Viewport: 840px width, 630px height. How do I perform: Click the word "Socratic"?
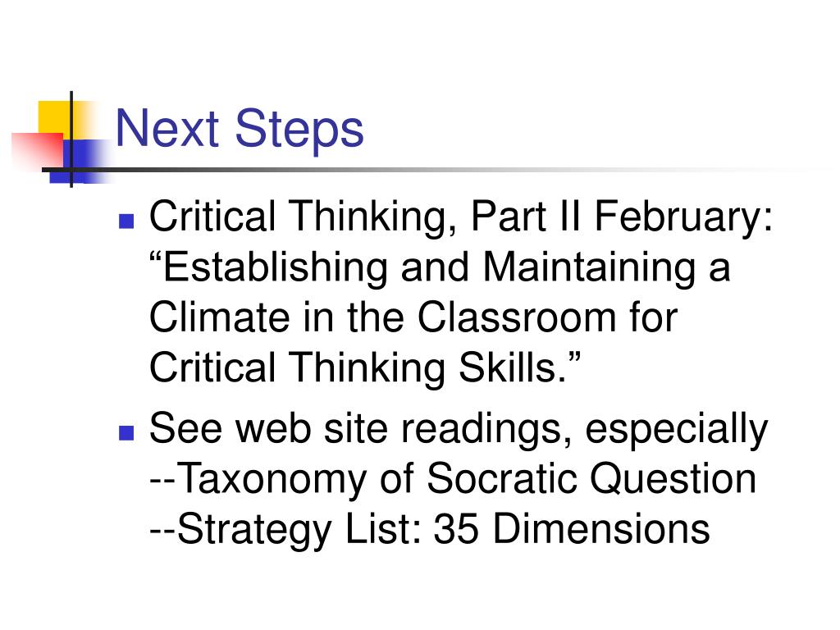(x=503, y=478)
